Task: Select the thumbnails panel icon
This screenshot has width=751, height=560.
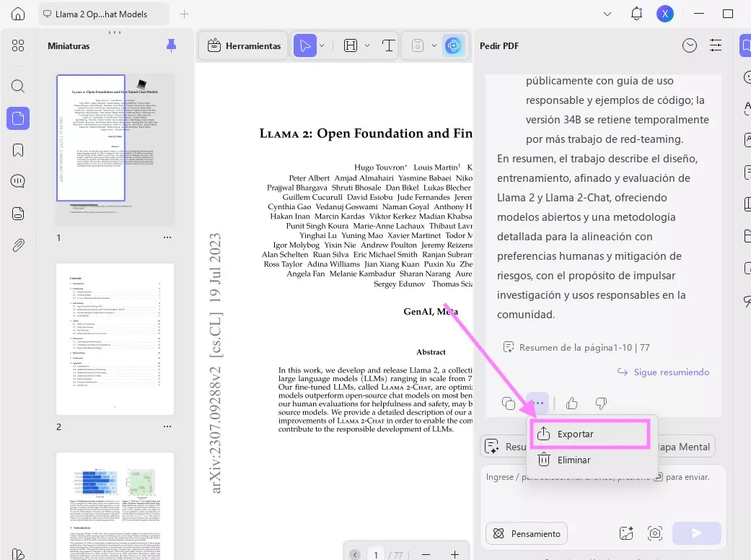Action: [x=18, y=118]
